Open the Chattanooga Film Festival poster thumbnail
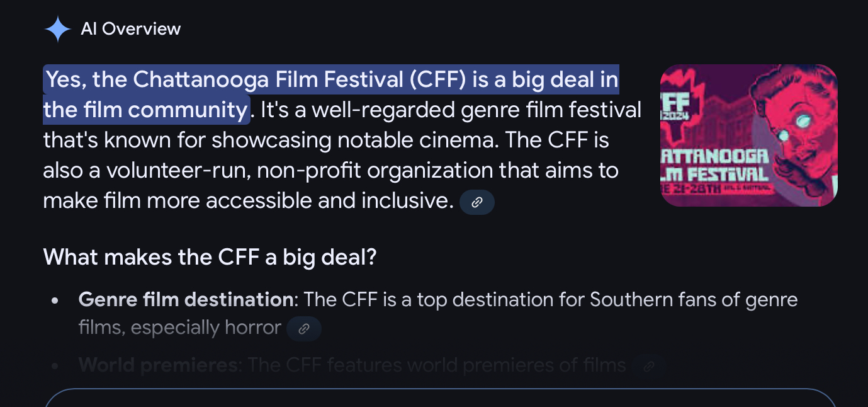868x407 pixels. pyautogui.click(x=748, y=135)
